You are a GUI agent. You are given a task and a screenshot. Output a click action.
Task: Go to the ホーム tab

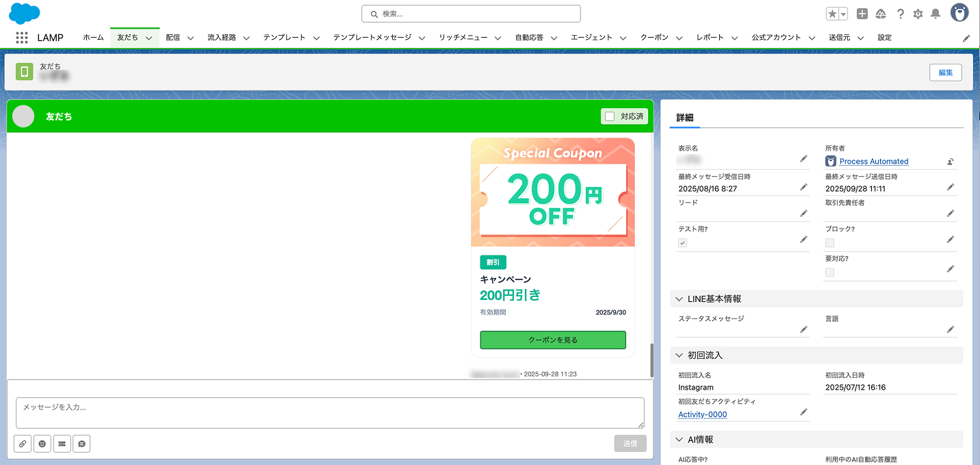tap(93, 38)
